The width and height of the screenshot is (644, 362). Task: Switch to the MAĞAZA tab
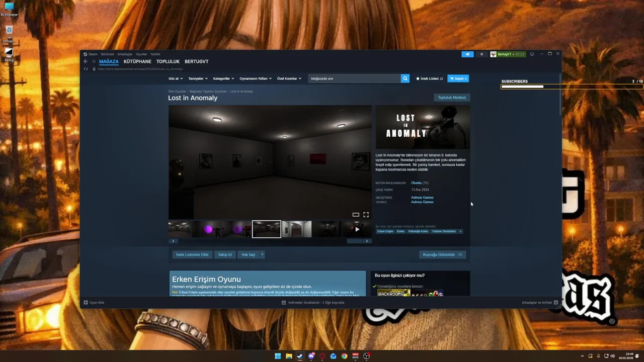[x=109, y=61]
